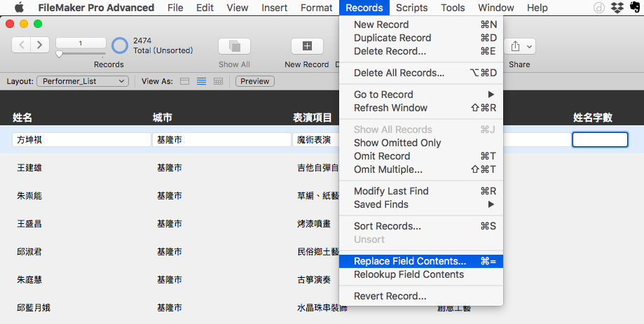Switch to List view icon
The width and height of the screenshot is (644, 324).
(x=201, y=81)
